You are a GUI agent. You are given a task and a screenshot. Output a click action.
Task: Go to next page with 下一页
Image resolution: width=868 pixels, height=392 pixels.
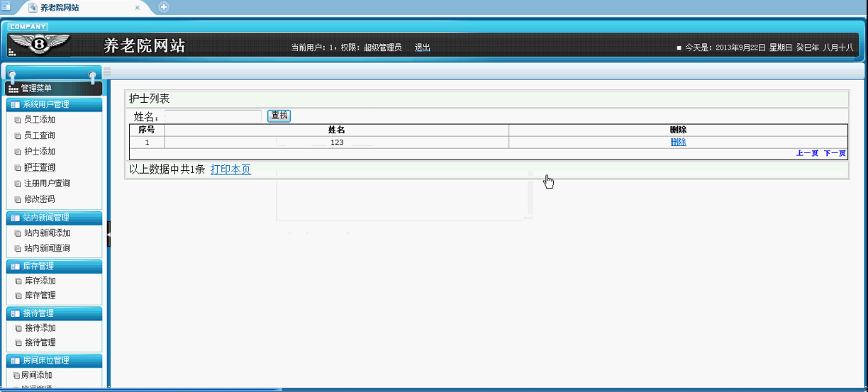point(835,153)
